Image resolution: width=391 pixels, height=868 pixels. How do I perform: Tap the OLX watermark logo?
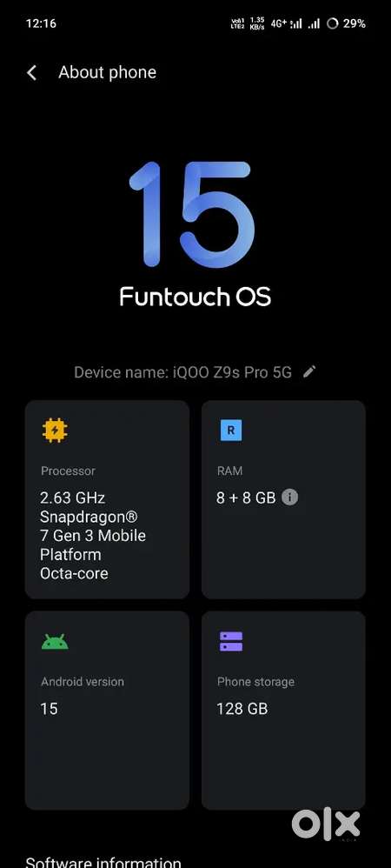click(x=327, y=825)
